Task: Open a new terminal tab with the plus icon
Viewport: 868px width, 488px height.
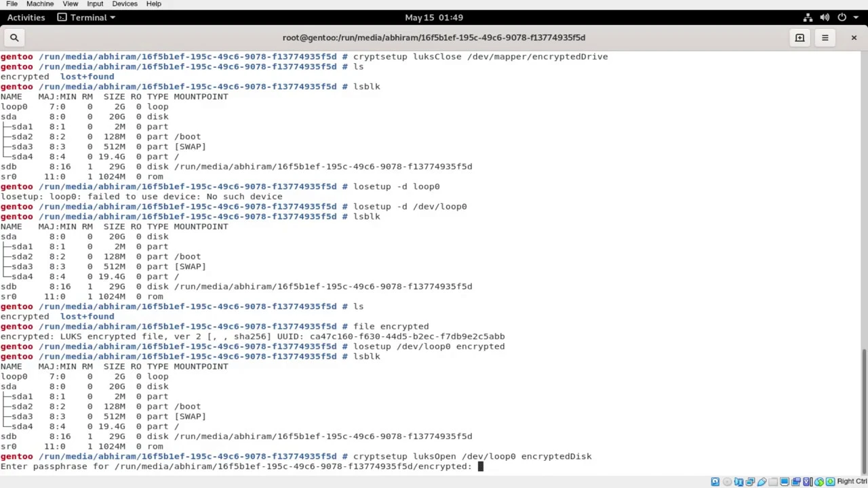Action: pyautogui.click(x=800, y=37)
